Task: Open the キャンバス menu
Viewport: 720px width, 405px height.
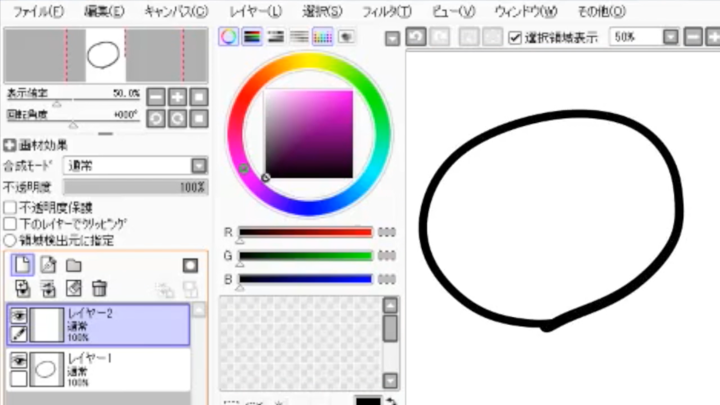Action: pyautogui.click(x=176, y=11)
